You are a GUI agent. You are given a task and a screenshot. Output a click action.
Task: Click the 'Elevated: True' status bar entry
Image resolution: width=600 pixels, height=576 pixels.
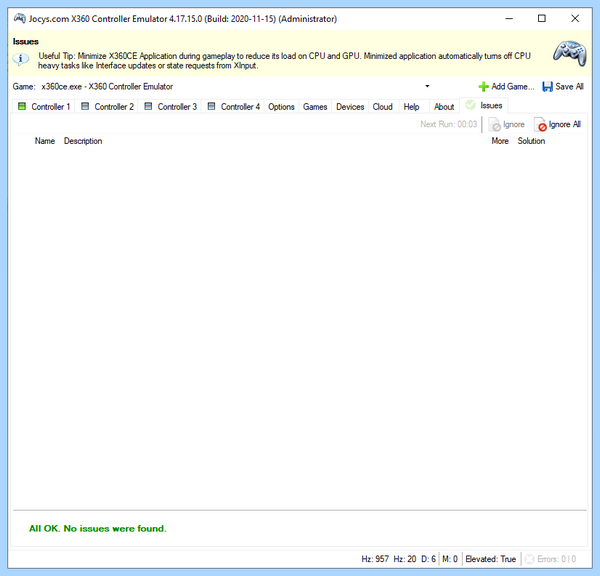point(490,559)
